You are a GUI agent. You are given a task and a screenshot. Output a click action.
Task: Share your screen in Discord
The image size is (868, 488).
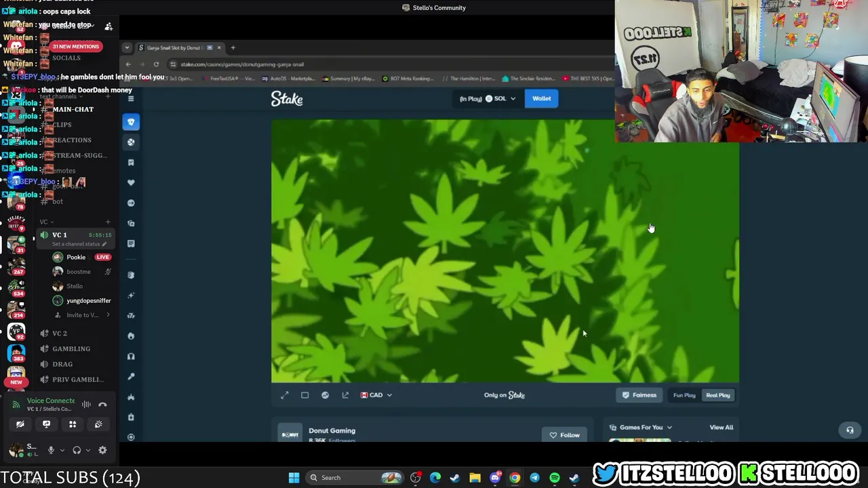[46, 424]
